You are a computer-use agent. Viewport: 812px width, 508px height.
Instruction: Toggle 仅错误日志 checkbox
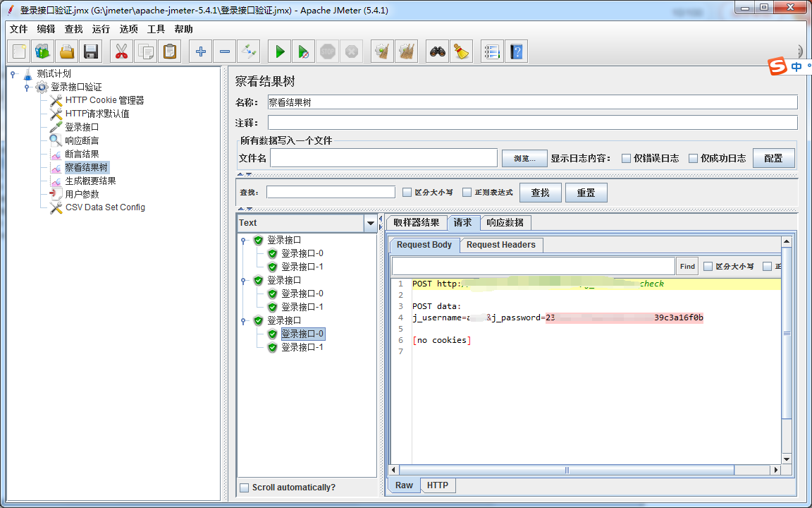[x=626, y=159]
